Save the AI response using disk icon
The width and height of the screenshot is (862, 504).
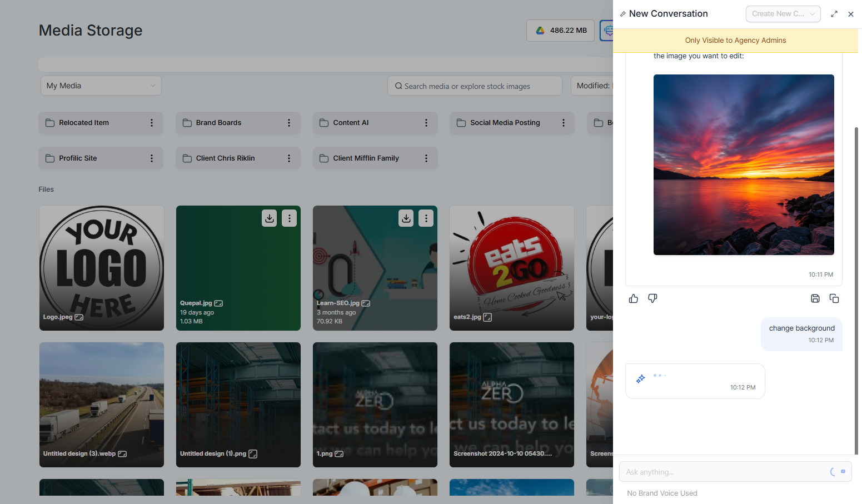click(815, 298)
